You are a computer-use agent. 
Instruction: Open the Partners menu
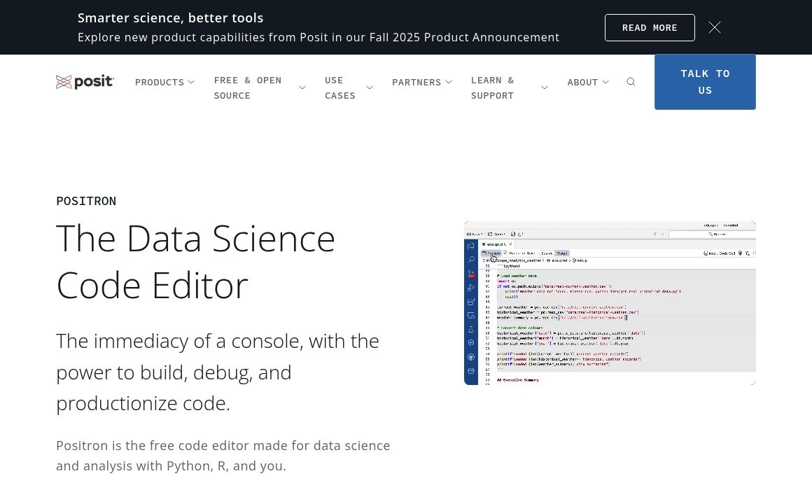pyautogui.click(x=421, y=83)
